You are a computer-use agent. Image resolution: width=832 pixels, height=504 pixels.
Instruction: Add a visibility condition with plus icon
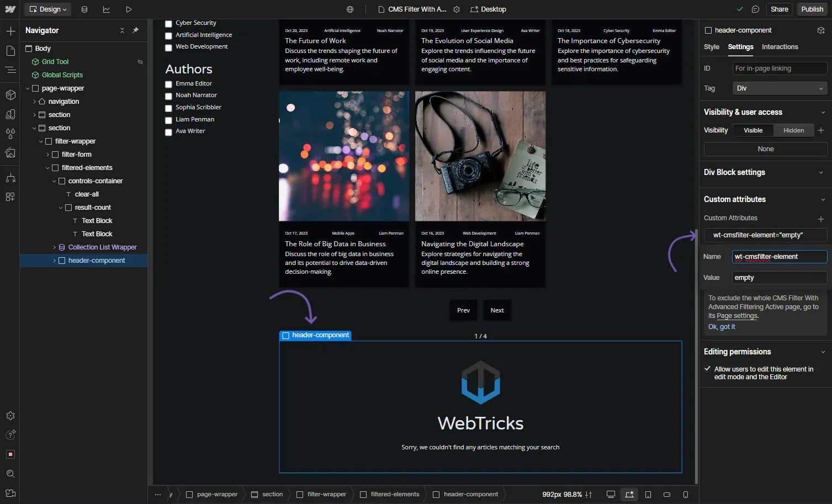[x=821, y=130]
